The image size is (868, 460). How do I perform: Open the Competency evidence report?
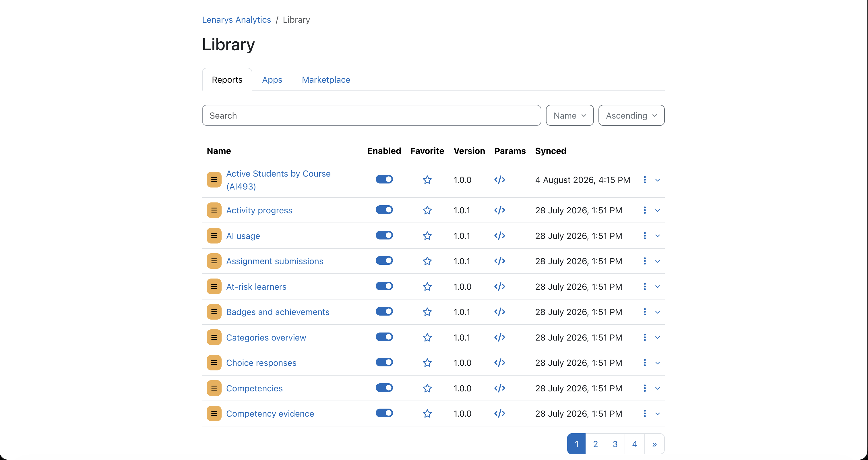coord(270,413)
